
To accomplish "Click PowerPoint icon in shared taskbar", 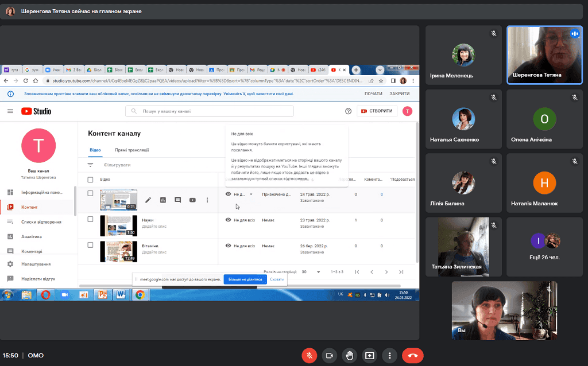I will 102,295.
